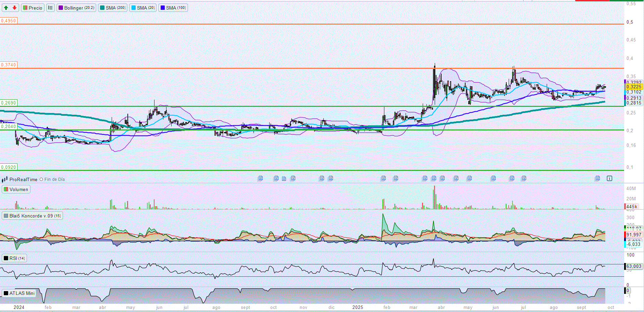Open the Bollinger (20 2) indicator settings
644x312 pixels.
click(76, 8)
